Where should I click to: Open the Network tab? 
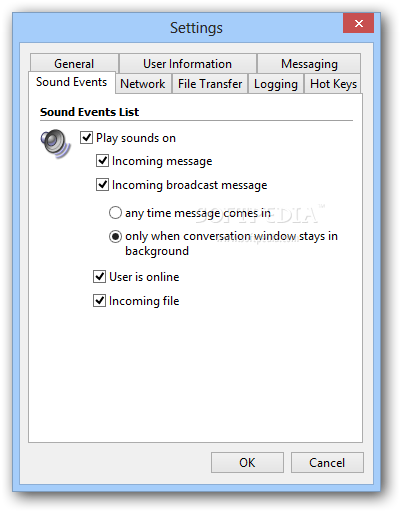pyautogui.click(x=143, y=84)
